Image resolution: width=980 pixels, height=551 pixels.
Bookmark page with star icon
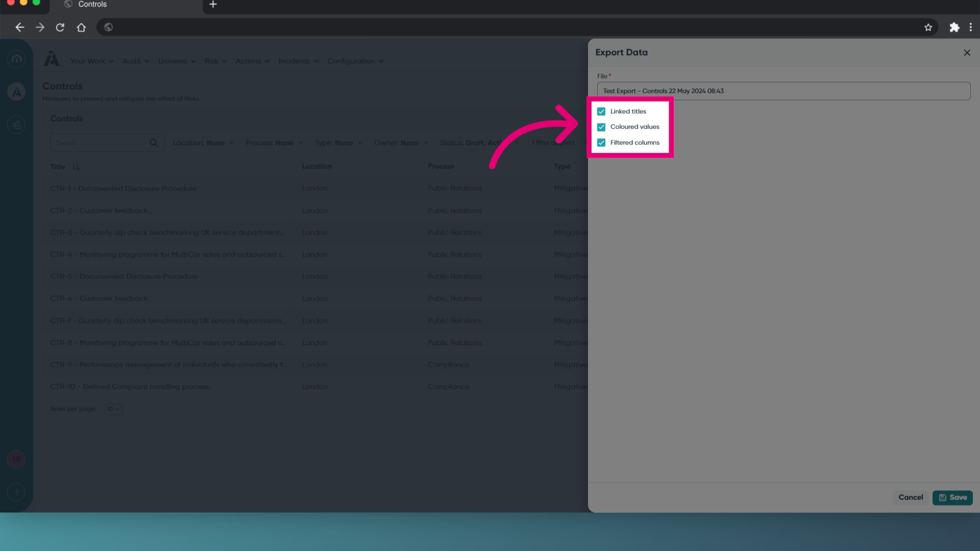point(928,28)
